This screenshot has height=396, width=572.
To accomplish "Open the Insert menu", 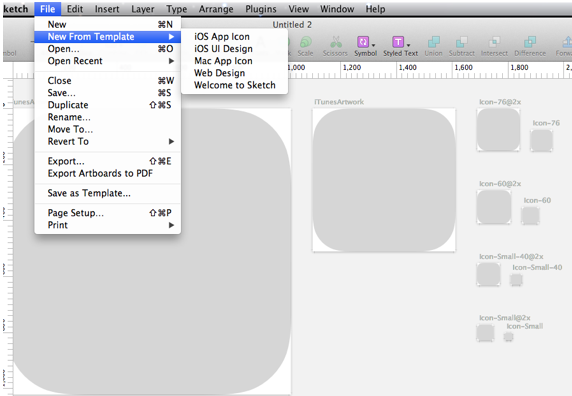I will coord(107,9).
